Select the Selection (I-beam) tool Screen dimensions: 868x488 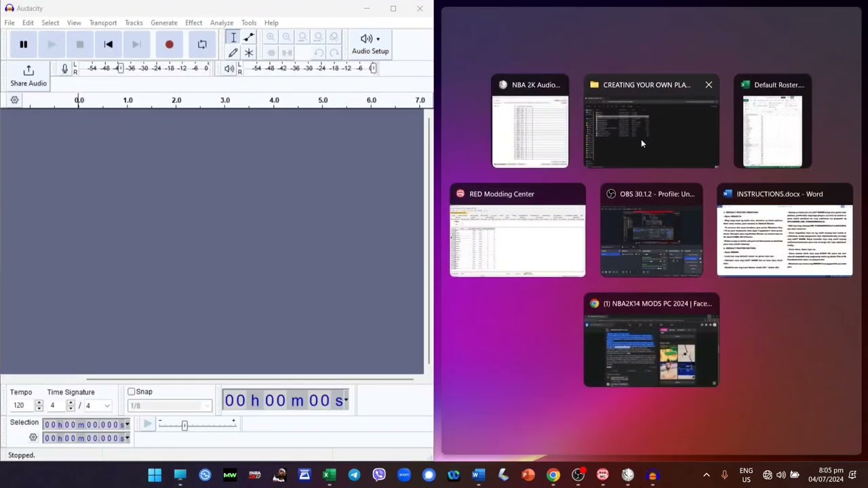click(x=233, y=38)
